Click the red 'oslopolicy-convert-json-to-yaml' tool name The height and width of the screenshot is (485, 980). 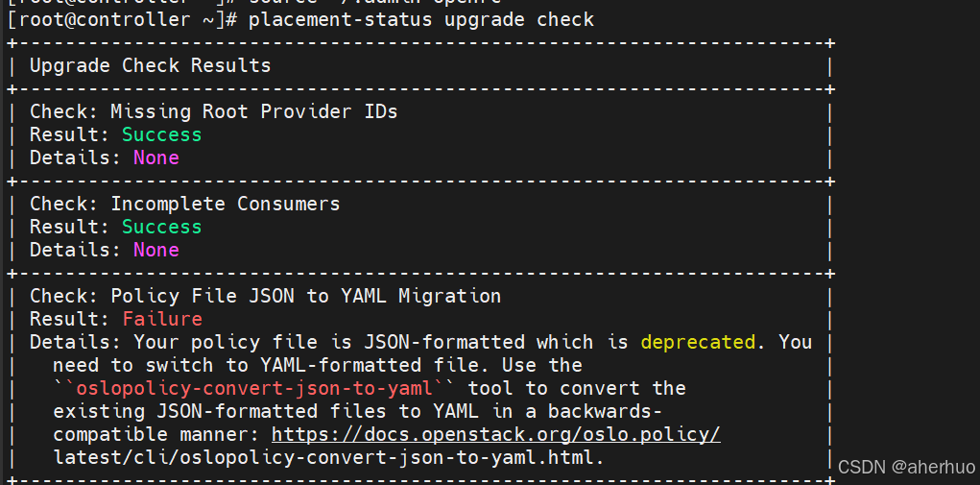254,388
